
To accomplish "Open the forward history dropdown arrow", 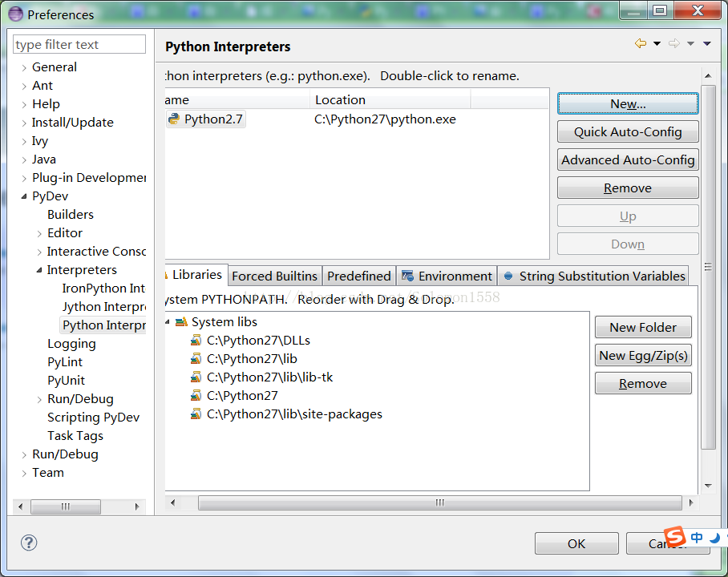I will (690, 43).
